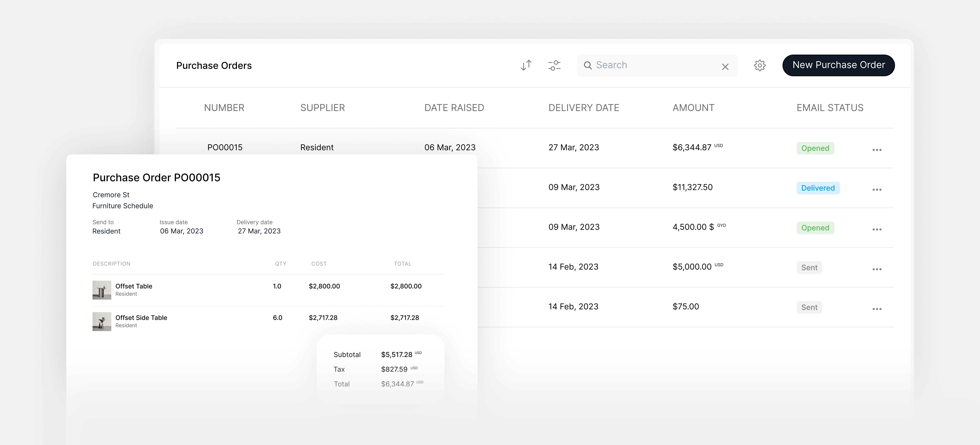Screen dimensions: 980x445
Task: Click Purchase Orders page title
Action: 214,66
